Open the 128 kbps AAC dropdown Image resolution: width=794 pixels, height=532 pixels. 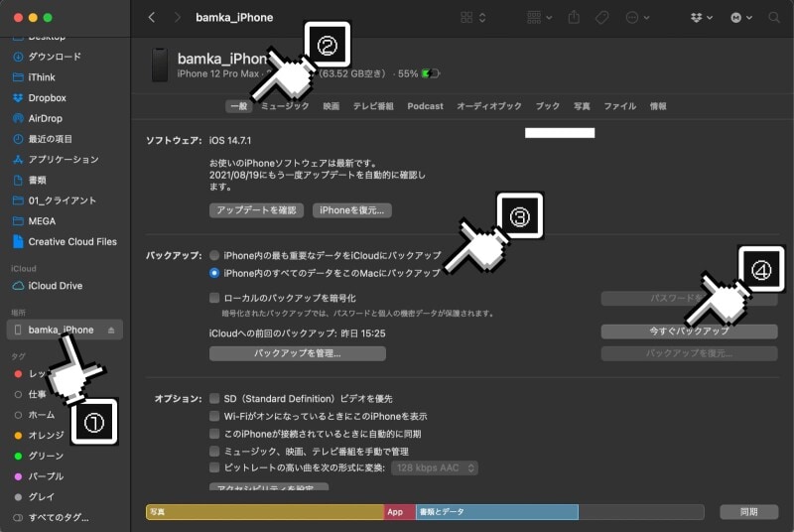point(435,467)
